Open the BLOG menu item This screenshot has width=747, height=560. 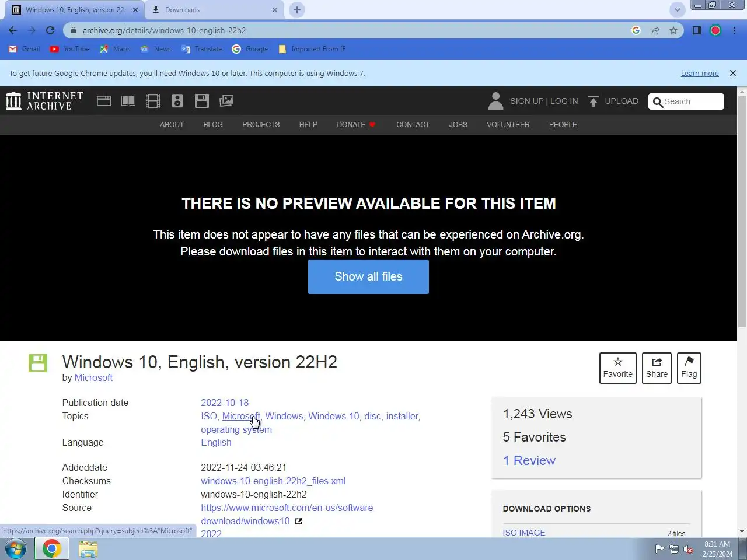(213, 125)
